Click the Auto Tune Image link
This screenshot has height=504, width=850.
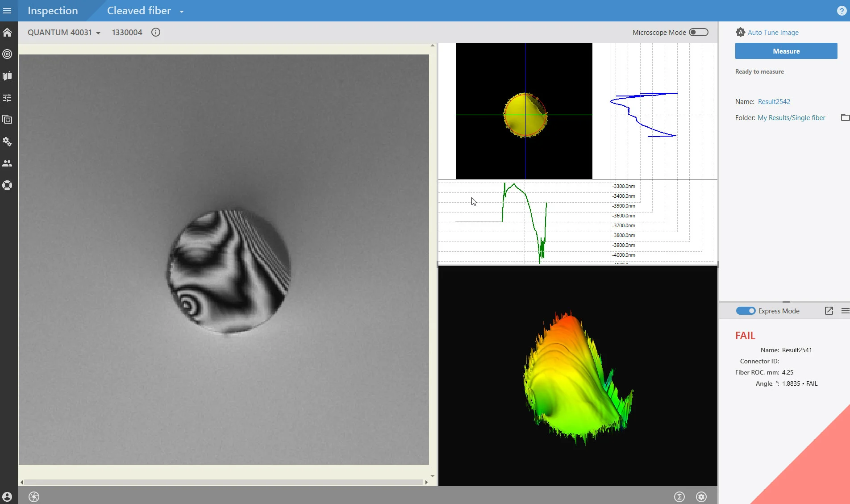click(x=773, y=33)
